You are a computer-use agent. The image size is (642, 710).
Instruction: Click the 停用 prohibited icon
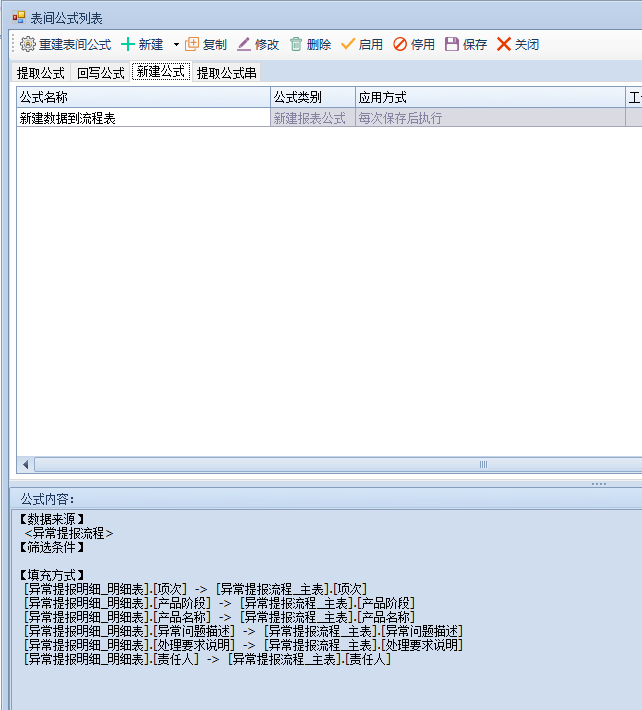click(400, 45)
